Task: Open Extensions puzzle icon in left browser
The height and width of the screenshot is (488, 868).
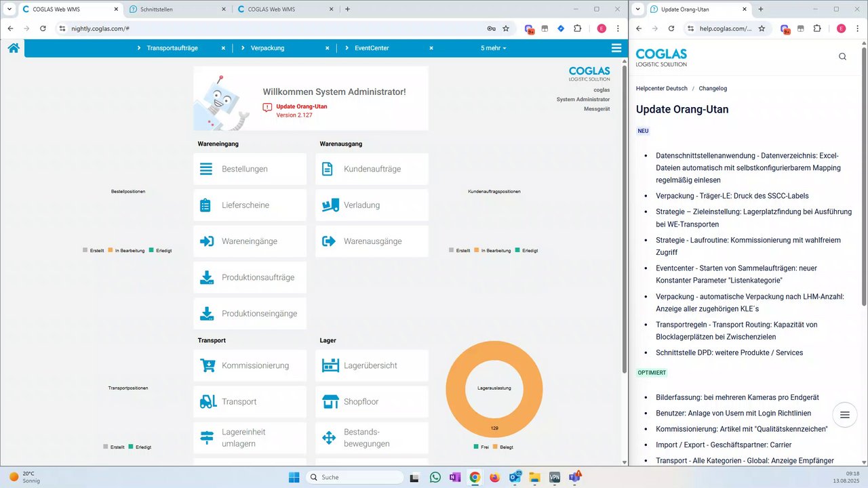Action: tap(577, 28)
